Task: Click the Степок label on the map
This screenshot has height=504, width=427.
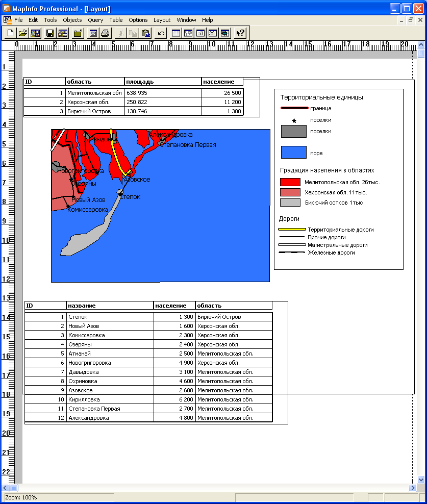Action: pyautogui.click(x=130, y=197)
